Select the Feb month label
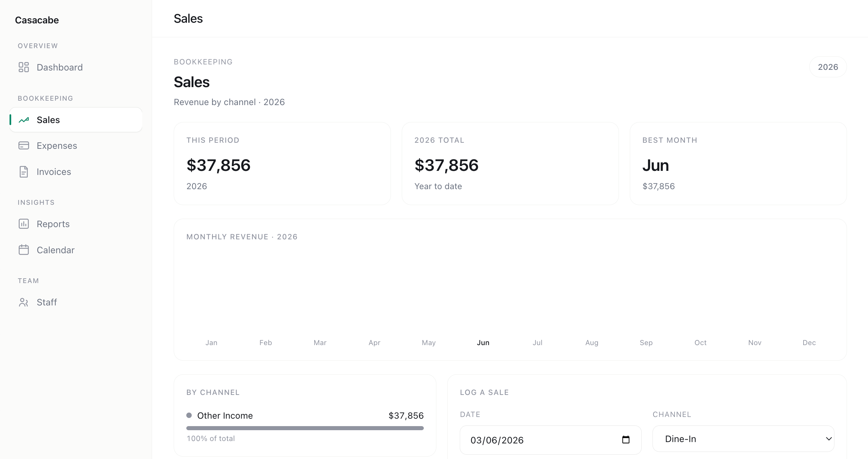The height and width of the screenshot is (459, 868). [266, 342]
